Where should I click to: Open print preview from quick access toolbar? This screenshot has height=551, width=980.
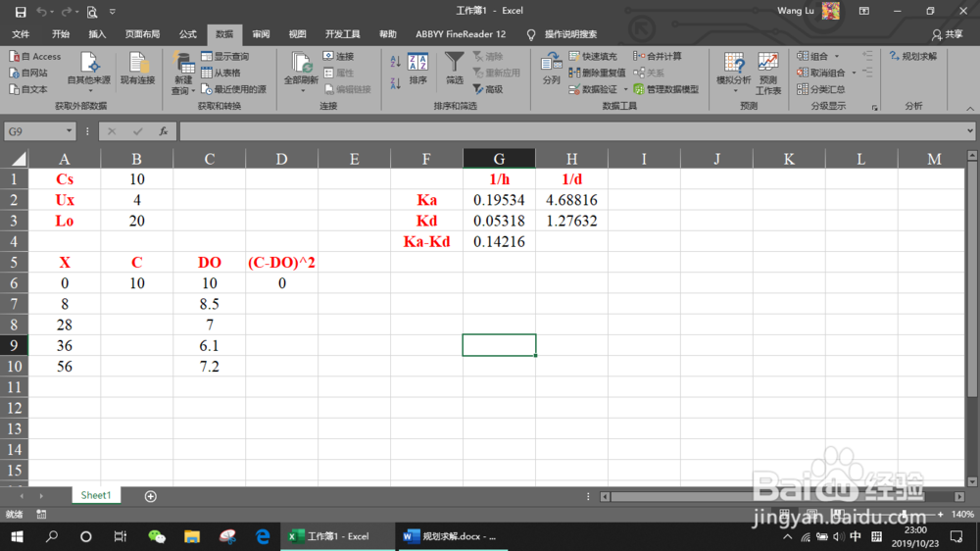pyautogui.click(x=92, y=12)
